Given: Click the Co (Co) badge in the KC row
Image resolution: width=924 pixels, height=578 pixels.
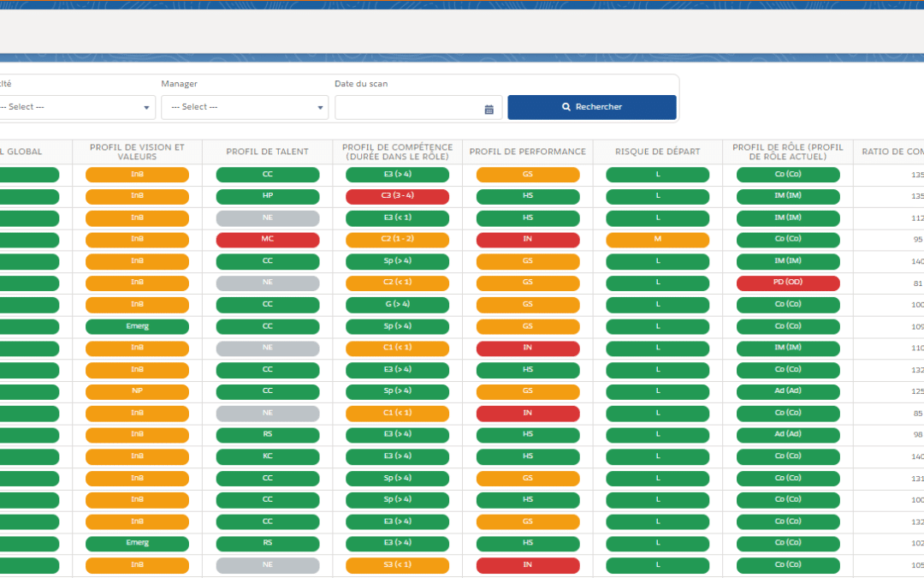Looking at the screenshot, I should pos(788,456).
